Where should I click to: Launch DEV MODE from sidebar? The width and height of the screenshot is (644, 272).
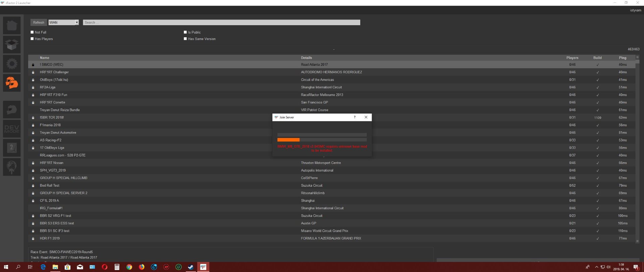12,129
